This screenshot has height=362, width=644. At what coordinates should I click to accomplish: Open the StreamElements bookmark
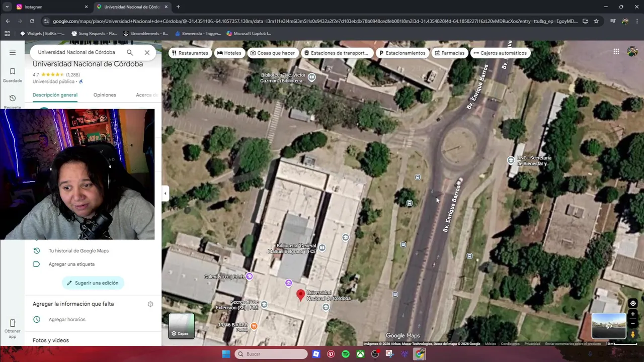click(x=146, y=34)
